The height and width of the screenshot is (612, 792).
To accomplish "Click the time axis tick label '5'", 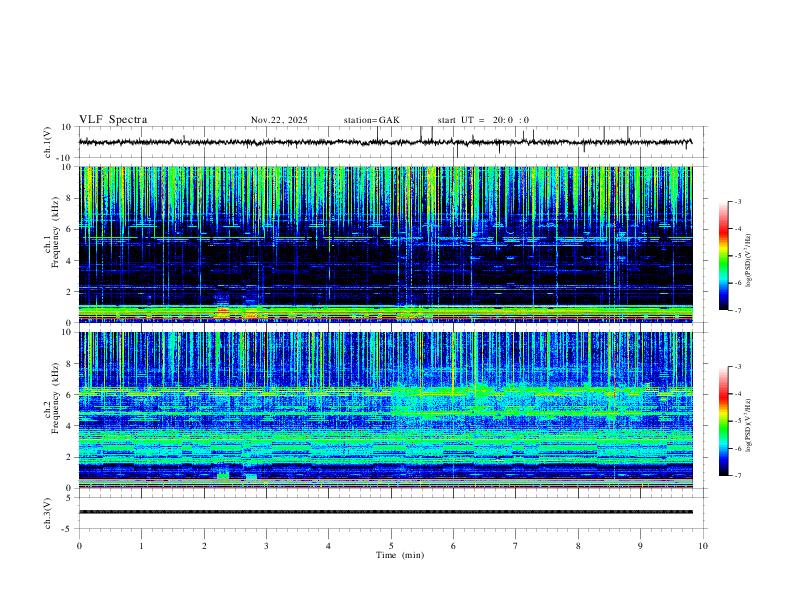I will click(x=391, y=546).
